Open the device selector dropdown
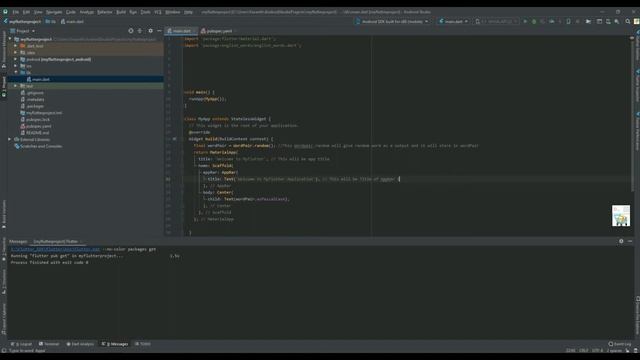 392,21
